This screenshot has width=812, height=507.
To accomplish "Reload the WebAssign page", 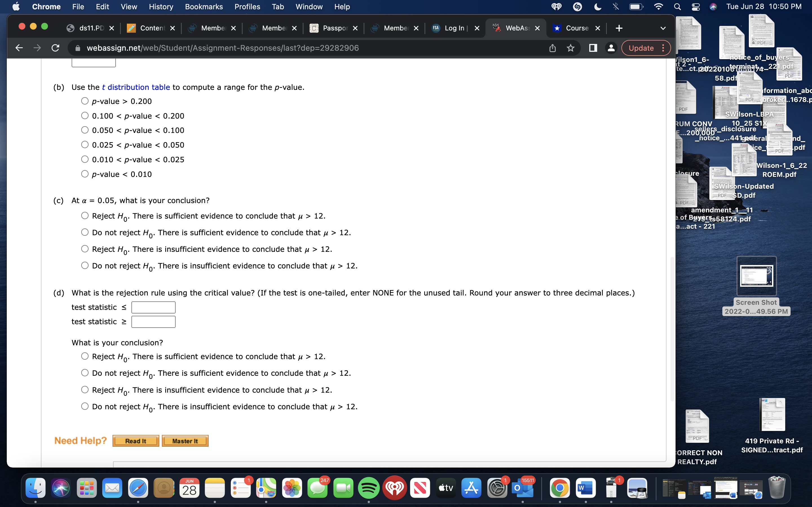I will 55,48.
